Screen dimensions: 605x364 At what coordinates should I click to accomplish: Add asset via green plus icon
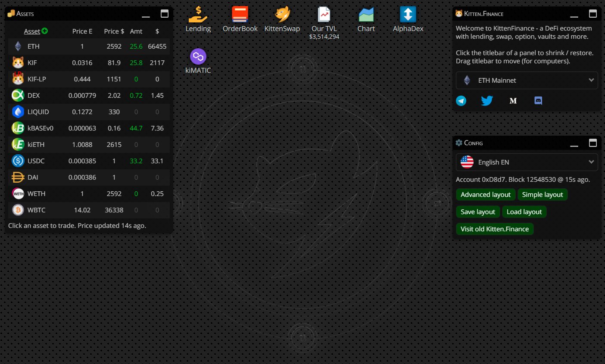point(45,31)
